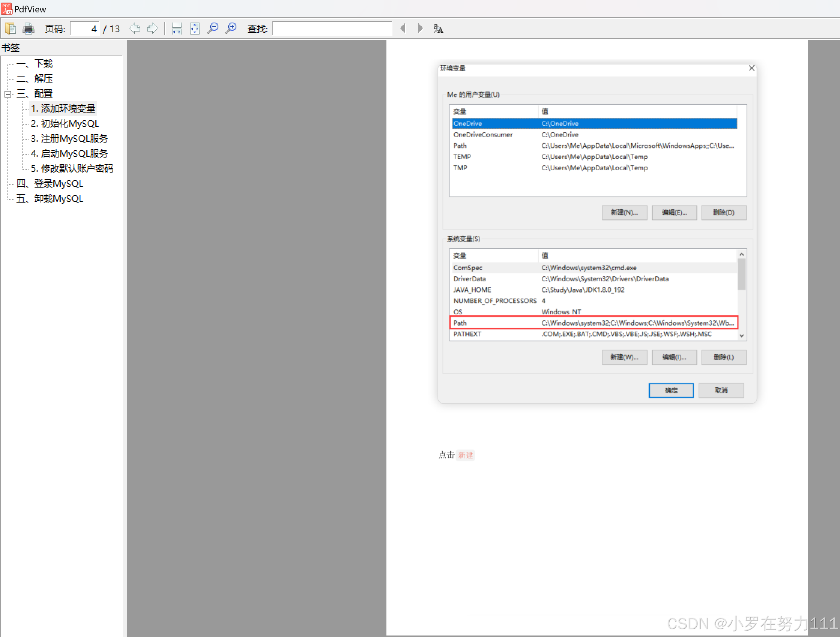Find next search match arrow
The image size is (840, 637).
point(420,29)
